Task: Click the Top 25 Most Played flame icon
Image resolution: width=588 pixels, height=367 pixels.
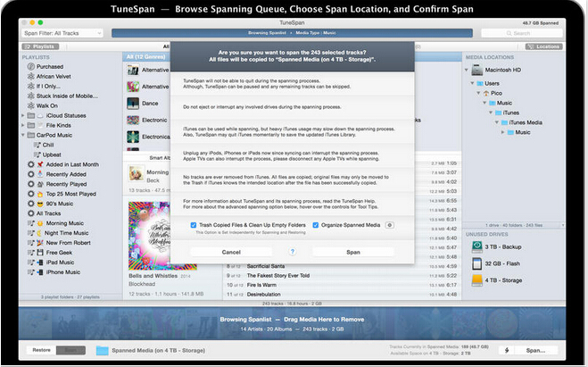Action: point(40,194)
